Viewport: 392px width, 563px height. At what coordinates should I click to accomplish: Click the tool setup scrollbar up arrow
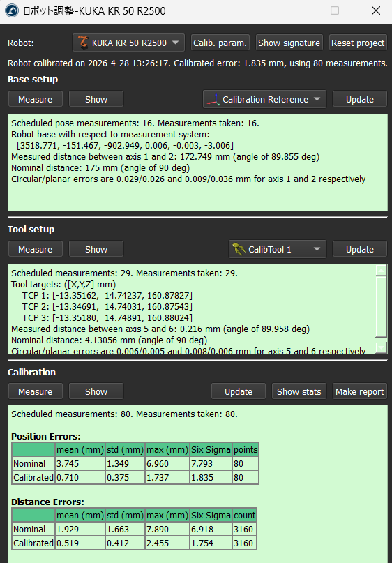click(381, 270)
